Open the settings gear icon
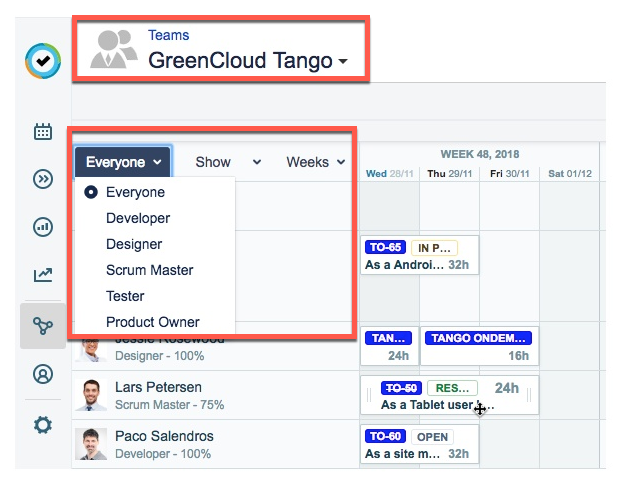Screen dimensions: 620x483 [42, 425]
